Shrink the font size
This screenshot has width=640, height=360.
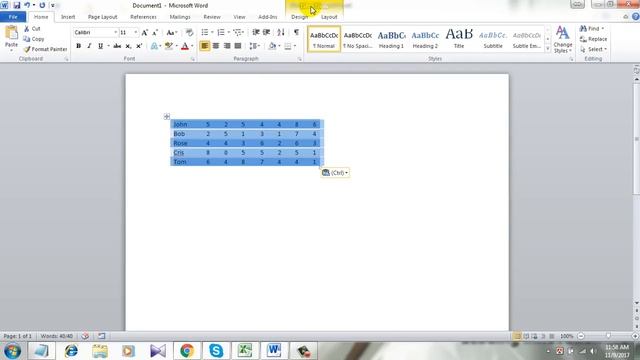click(x=155, y=32)
